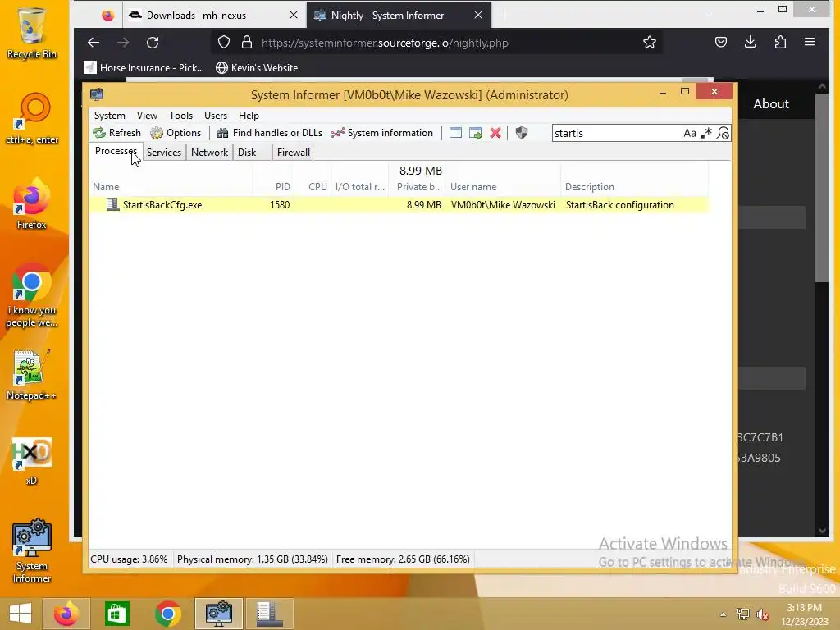Open HxD desktop shortcut
The height and width of the screenshot is (630, 840).
[x=31, y=461]
